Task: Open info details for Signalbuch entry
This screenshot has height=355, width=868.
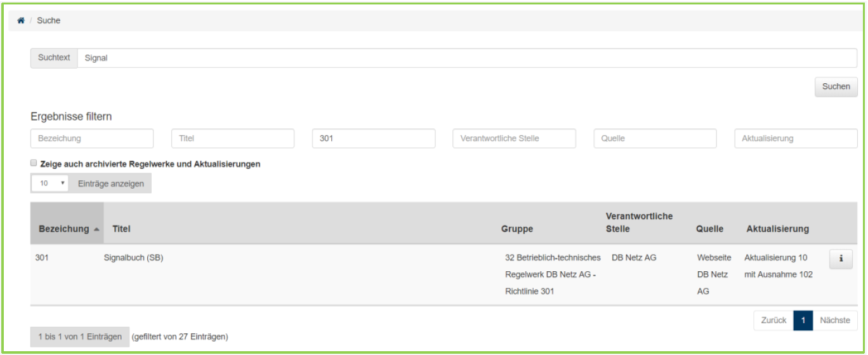Action: coord(840,258)
